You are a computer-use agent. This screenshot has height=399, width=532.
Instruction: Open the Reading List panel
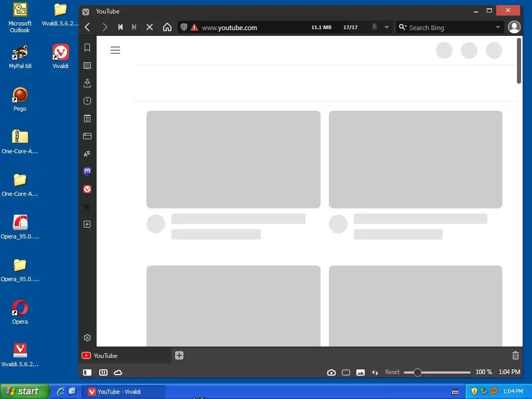coord(87,65)
